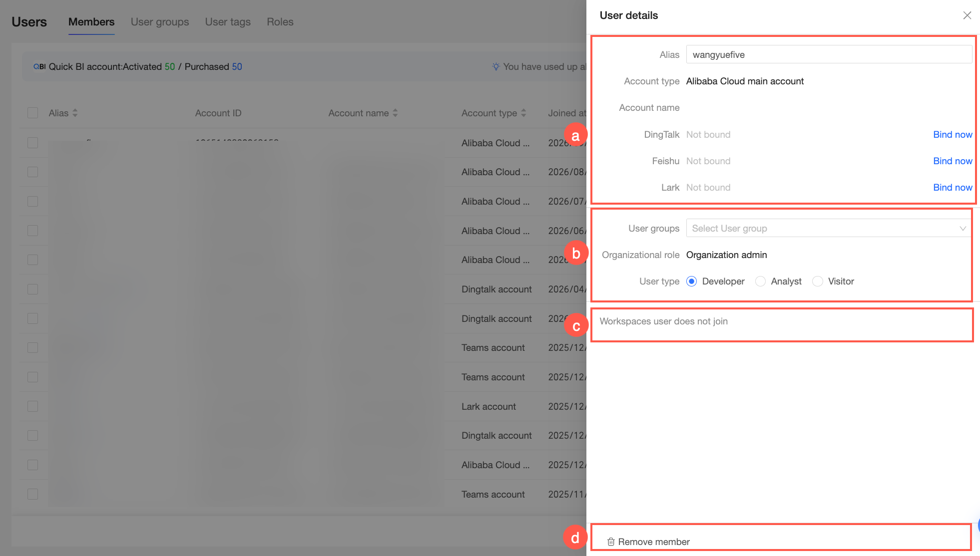Sort the Account name column
Image resolution: width=980 pixels, height=556 pixels.
(x=395, y=113)
